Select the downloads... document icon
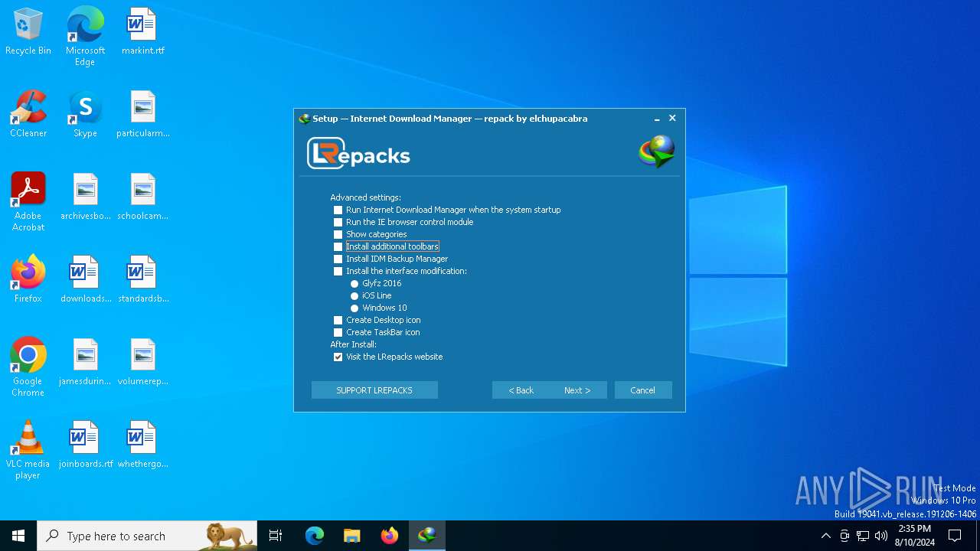980x551 pixels. coord(85,280)
